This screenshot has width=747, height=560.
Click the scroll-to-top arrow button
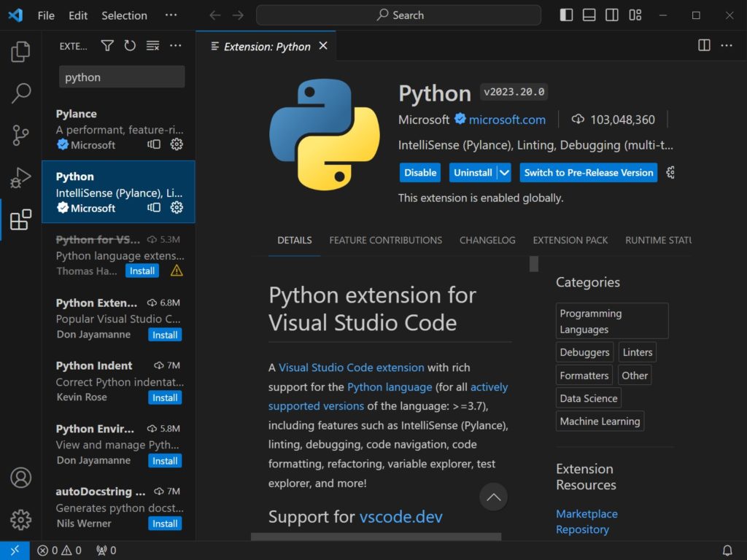tap(494, 497)
